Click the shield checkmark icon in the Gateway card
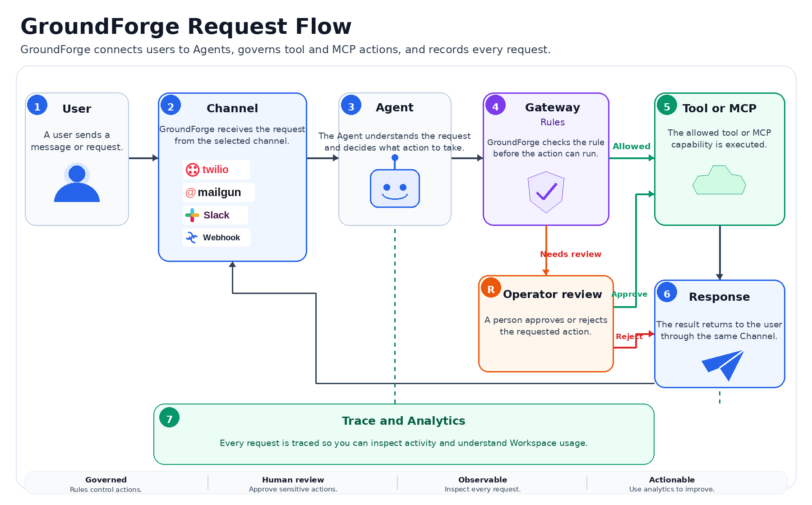Screen dimensions: 812x505 pos(546,192)
